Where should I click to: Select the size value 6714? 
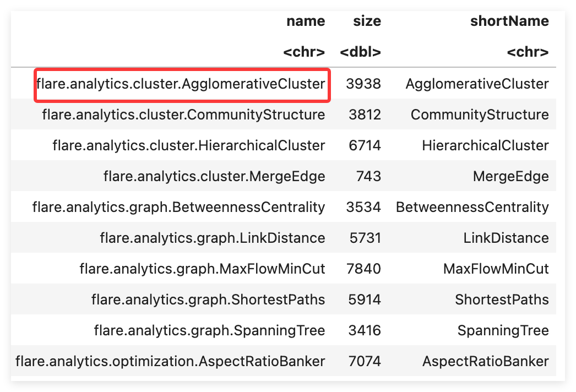tap(365, 145)
